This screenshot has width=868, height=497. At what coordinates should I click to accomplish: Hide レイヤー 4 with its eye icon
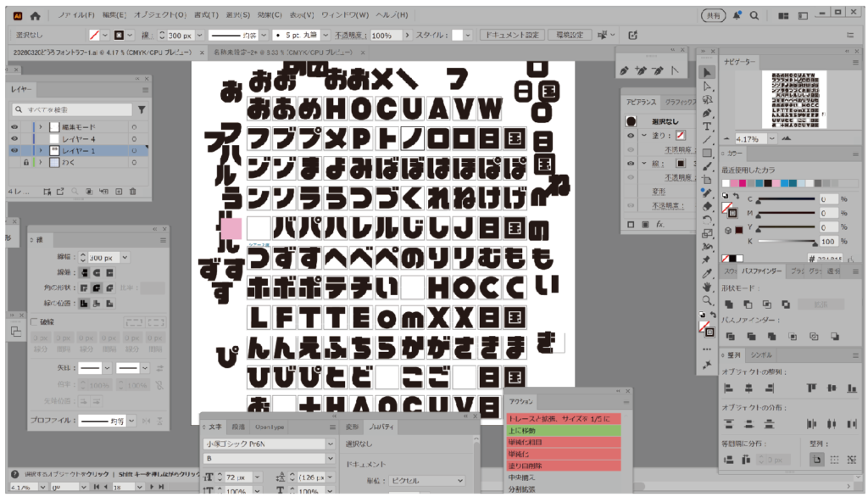14,138
